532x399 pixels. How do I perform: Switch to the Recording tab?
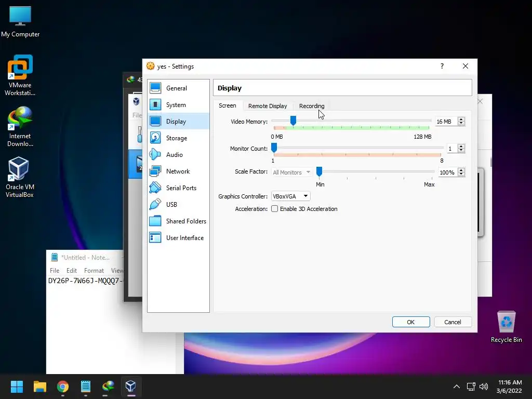(312, 106)
